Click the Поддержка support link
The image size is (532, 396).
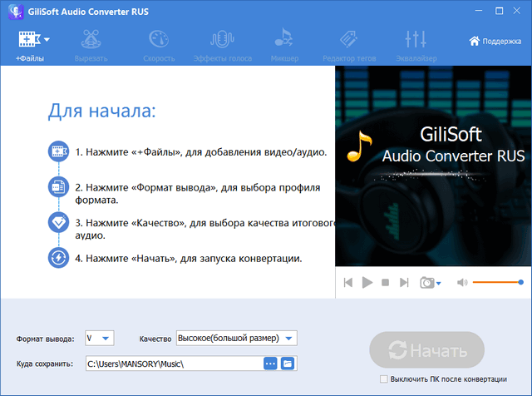pos(495,40)
